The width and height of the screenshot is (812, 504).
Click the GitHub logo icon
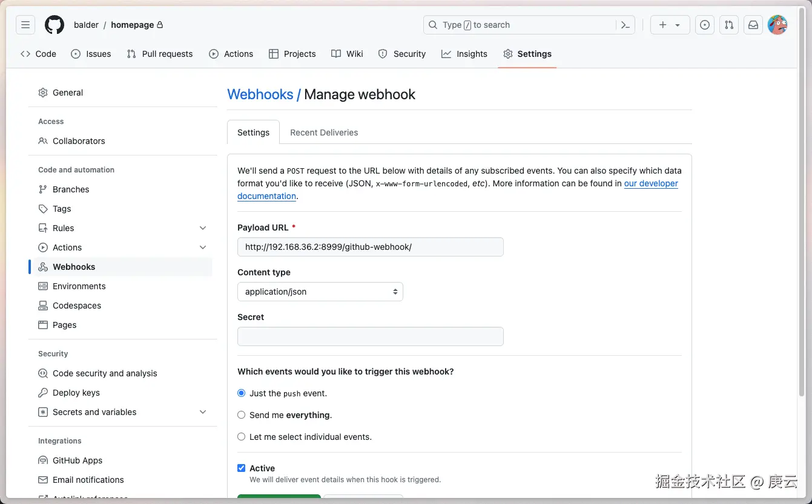coord(54,25)
